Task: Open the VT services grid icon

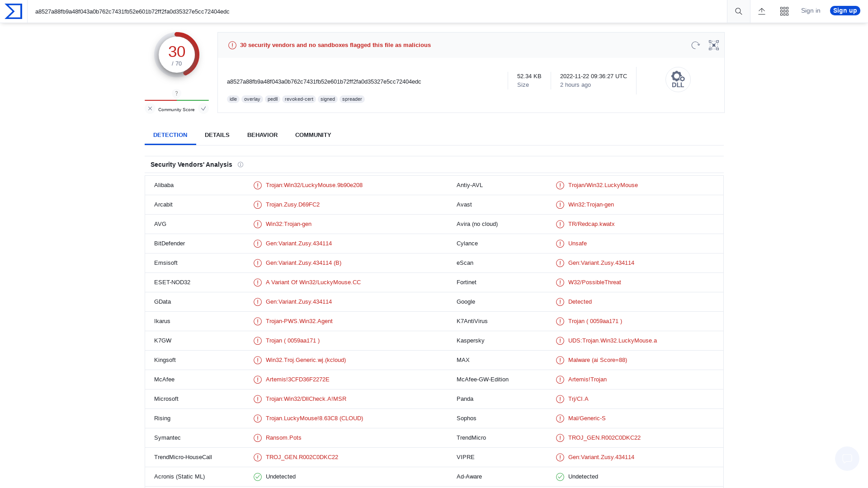Action: tap(784, 11)
